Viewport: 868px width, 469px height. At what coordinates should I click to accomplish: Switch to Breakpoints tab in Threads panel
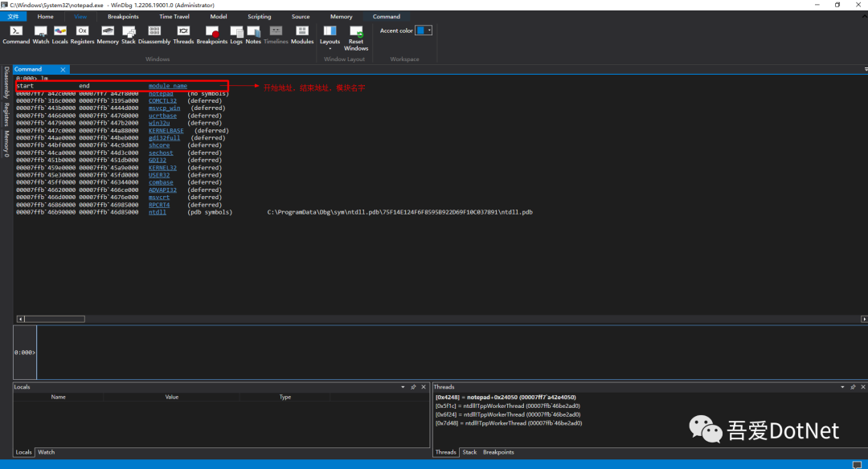(498, 452)
